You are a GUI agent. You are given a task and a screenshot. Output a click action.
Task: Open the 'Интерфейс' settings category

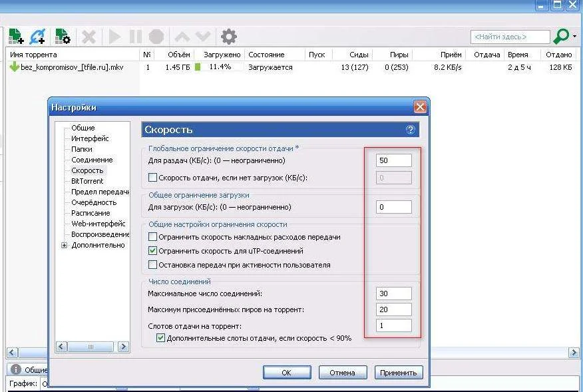coord(90,138)
